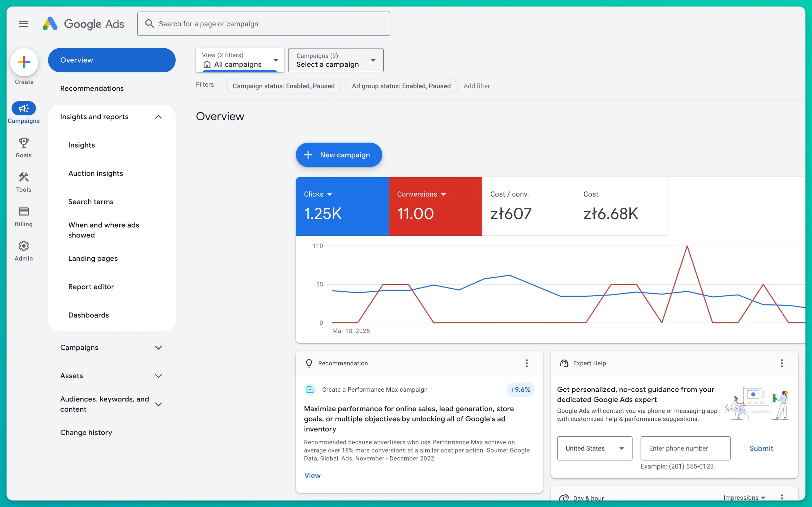Open Dashboards in the sidebar

pos(89,315)
